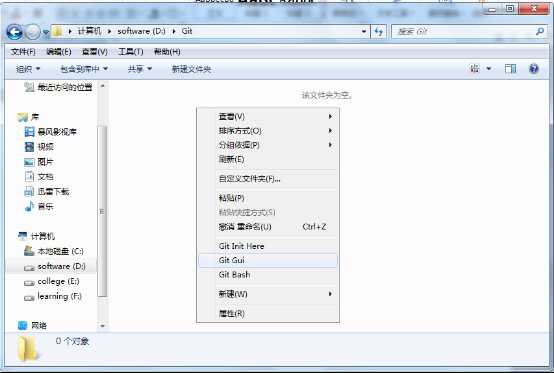Click the blue help icon
The image size is (554, 373).
coord(534,69)
